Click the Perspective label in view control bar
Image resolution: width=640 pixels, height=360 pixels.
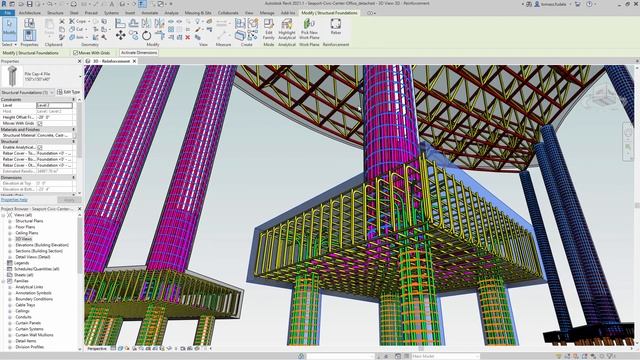click(x=97, y=349)
